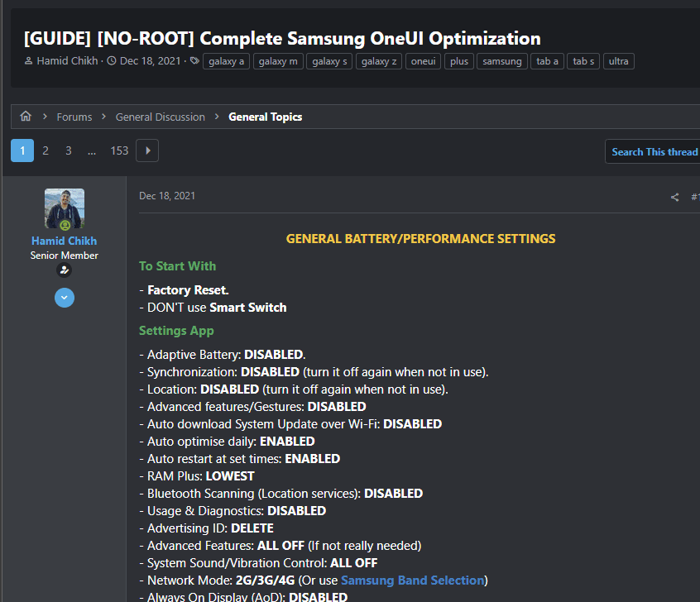Expand the user info chevron below the avatar
The width and height of the screenshot is (700, 602).
(65, 298)
